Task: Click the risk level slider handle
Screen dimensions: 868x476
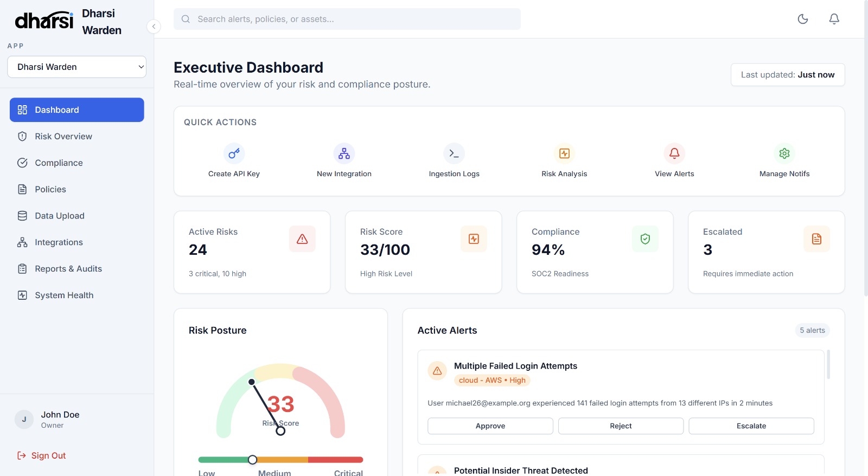Action: pyautogui.click(x=252, y=460)
